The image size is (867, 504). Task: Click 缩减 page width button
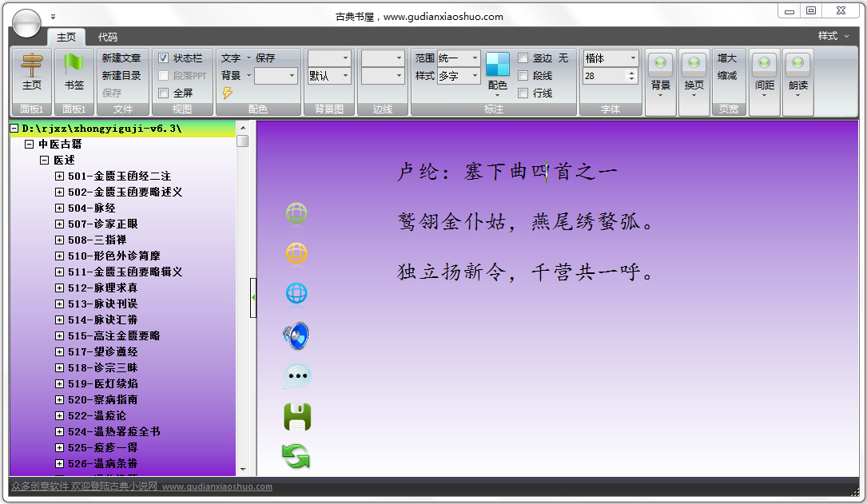727,76
